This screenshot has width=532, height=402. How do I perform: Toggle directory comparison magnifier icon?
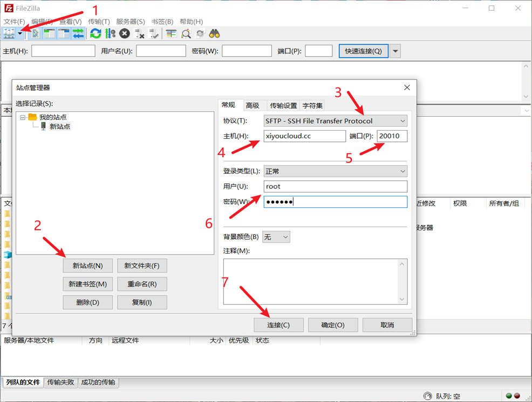[x=186, y=33]
